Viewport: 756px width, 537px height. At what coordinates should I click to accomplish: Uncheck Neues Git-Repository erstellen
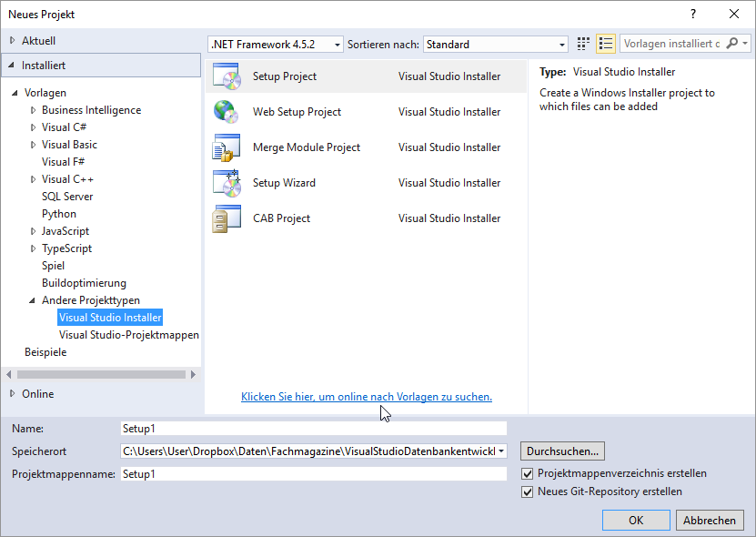[x=528, y=492]
